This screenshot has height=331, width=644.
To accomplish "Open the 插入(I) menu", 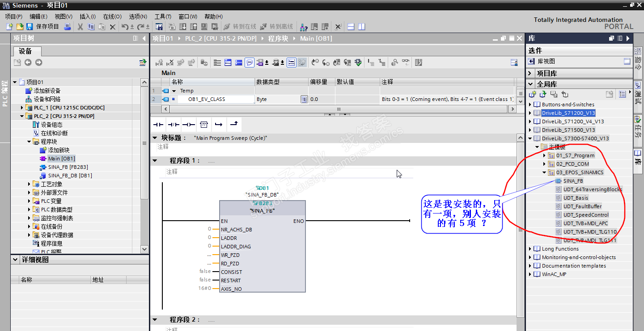I will tap(88, 17).
